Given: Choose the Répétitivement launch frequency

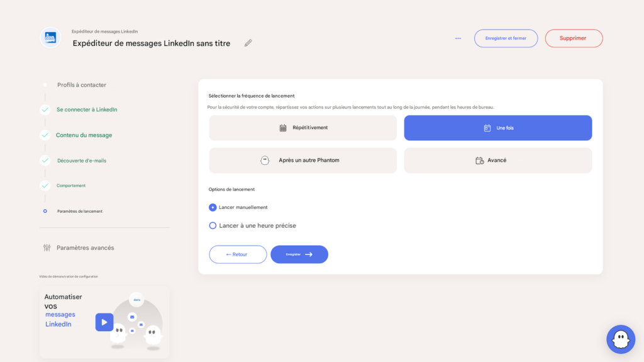Looking at the screenshot, I should coord(303,128).
